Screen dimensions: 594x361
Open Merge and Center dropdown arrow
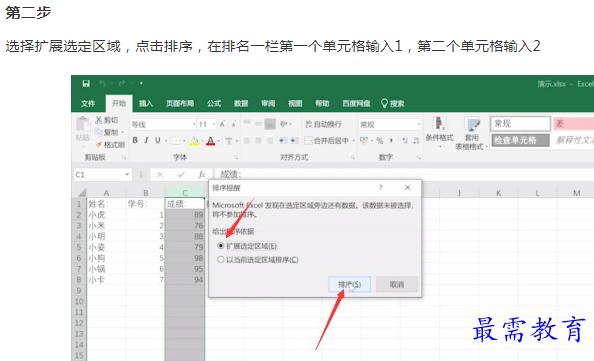[353, 141]
